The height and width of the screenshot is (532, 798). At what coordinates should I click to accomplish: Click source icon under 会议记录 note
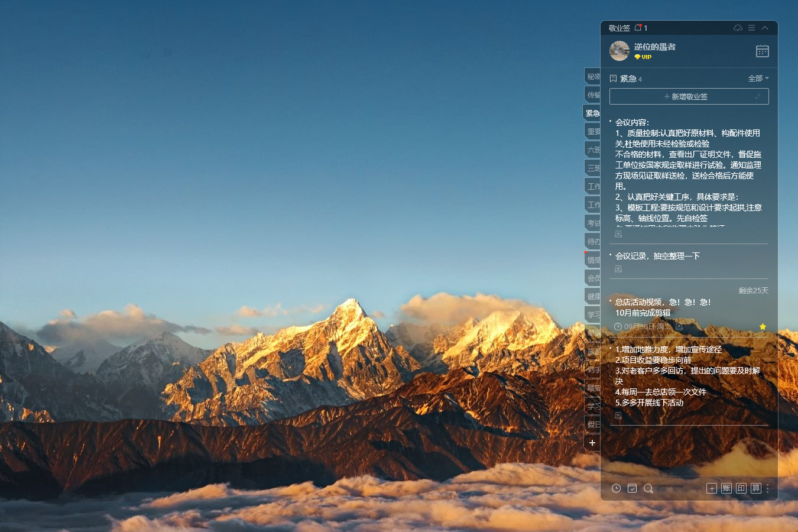coord(618,269)
